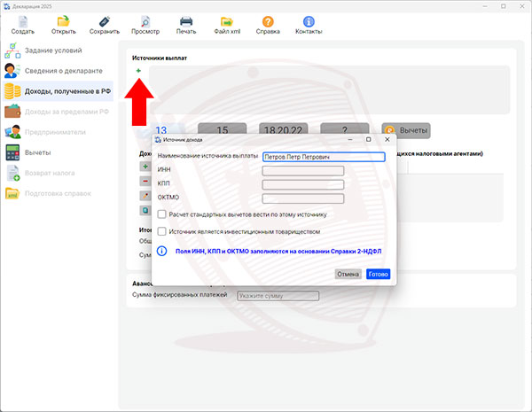Screen dimensions: 532x412
Task: Open Просмотр preview icon
Action: click(145, 21)
